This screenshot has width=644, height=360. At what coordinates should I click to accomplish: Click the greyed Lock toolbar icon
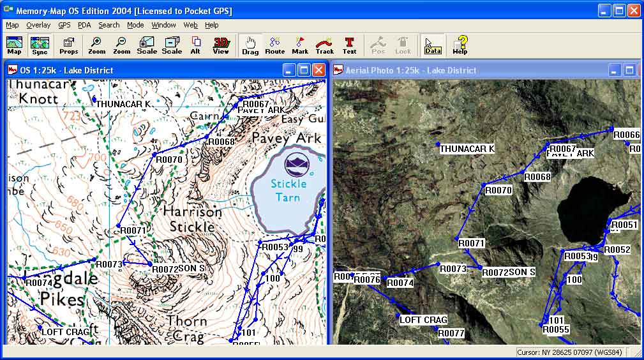tap(403, 45)
